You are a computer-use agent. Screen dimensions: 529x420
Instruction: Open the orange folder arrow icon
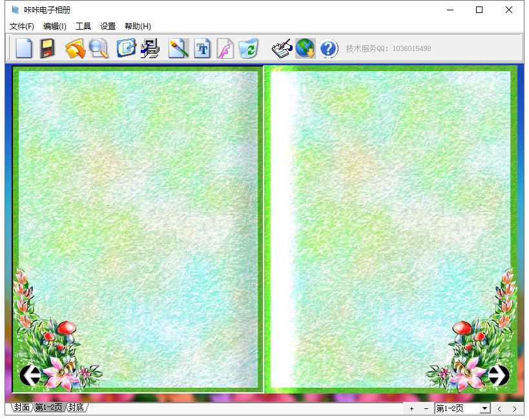75,48
